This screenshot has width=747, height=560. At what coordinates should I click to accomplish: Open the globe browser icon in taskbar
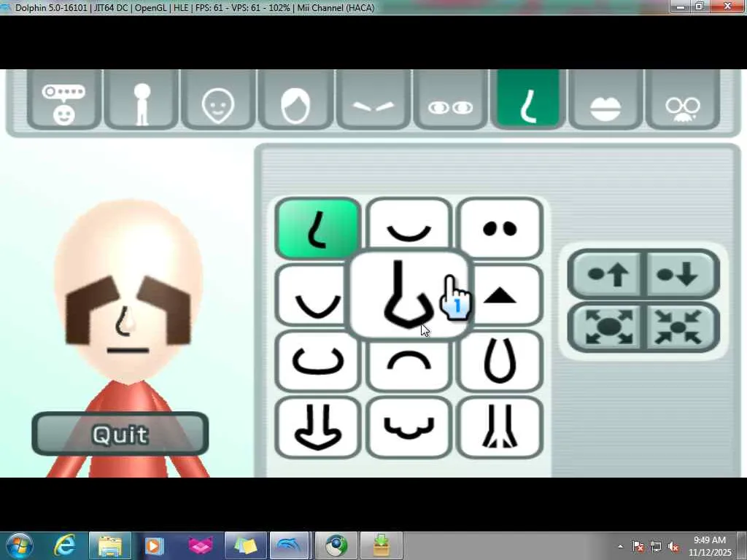pos(336,545)
